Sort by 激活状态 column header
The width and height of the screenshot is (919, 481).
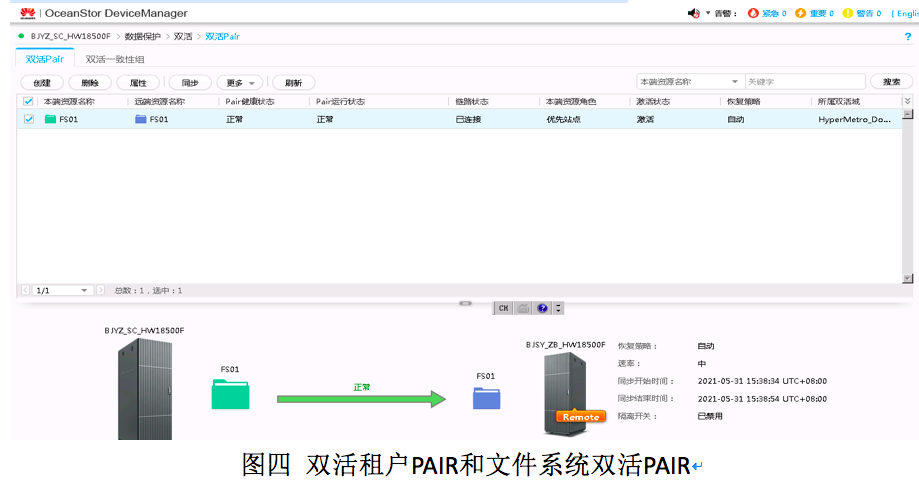pos(653,101)
